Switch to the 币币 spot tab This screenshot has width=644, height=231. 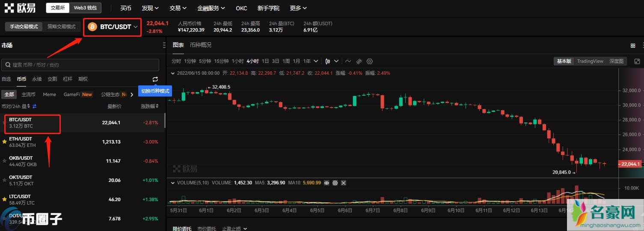coord(21,79)
